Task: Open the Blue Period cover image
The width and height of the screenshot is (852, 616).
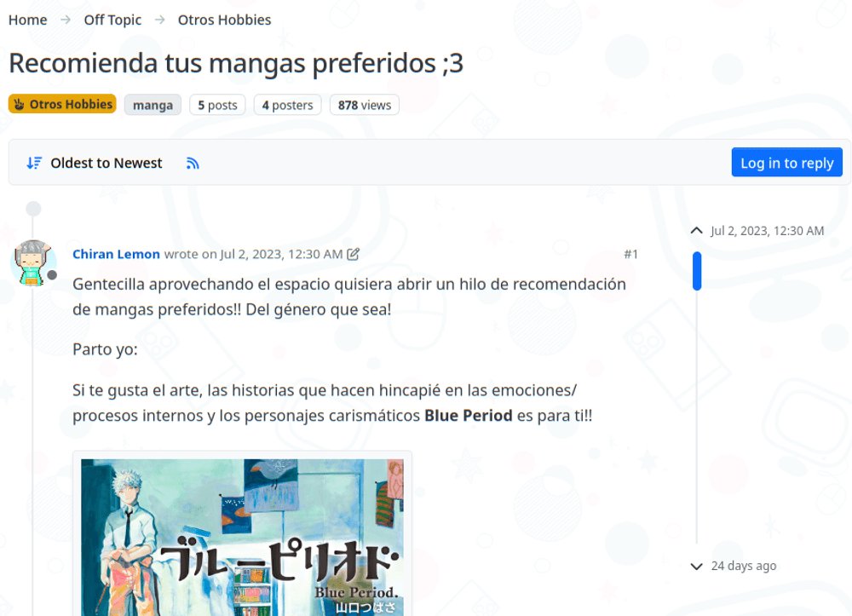Action: (x=242, y=537)
